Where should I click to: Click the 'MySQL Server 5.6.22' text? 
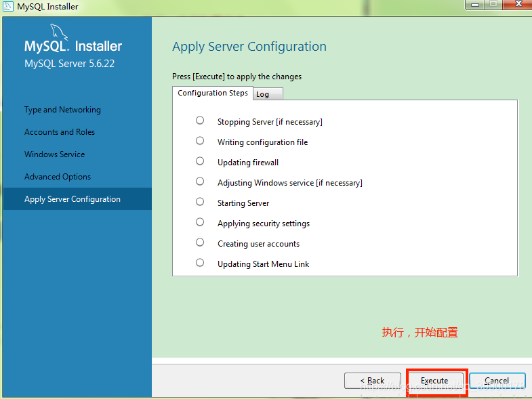coord(70,64)
